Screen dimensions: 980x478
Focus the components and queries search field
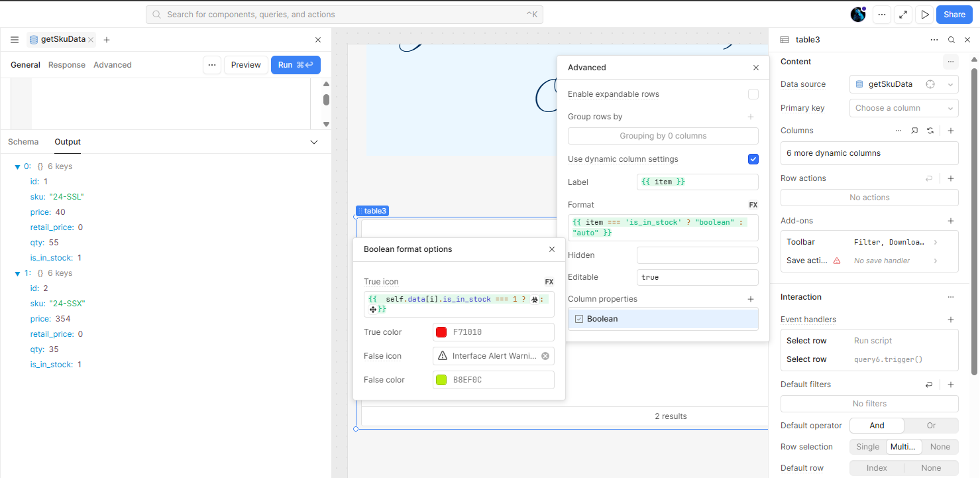(x=345, y=15)
